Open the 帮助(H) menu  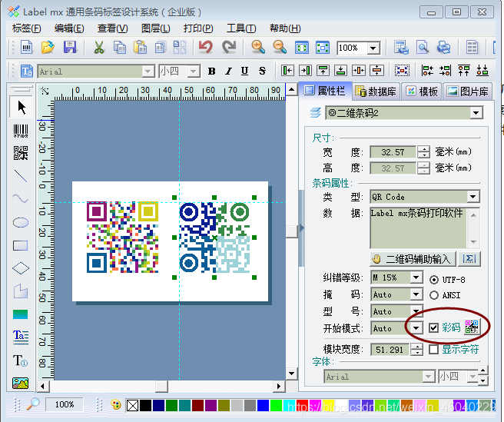click(285, 28)
